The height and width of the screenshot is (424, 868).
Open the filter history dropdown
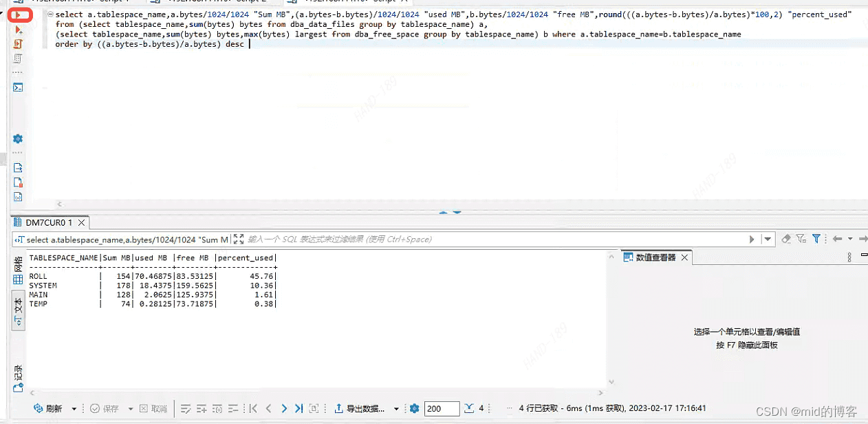[x=768, y=240]
